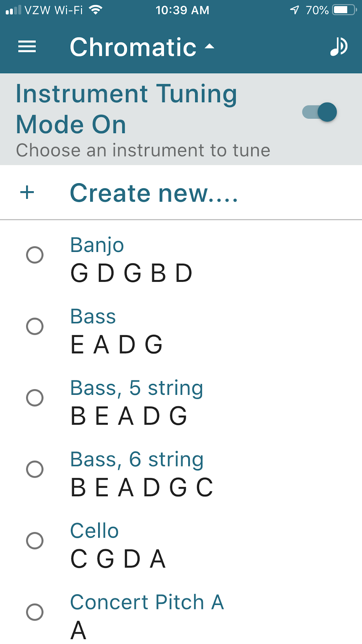Tap the Banjo G D G B D notes
Viewport: 362px width, 644px height.
pyautogui.click(x=132, y=273)
